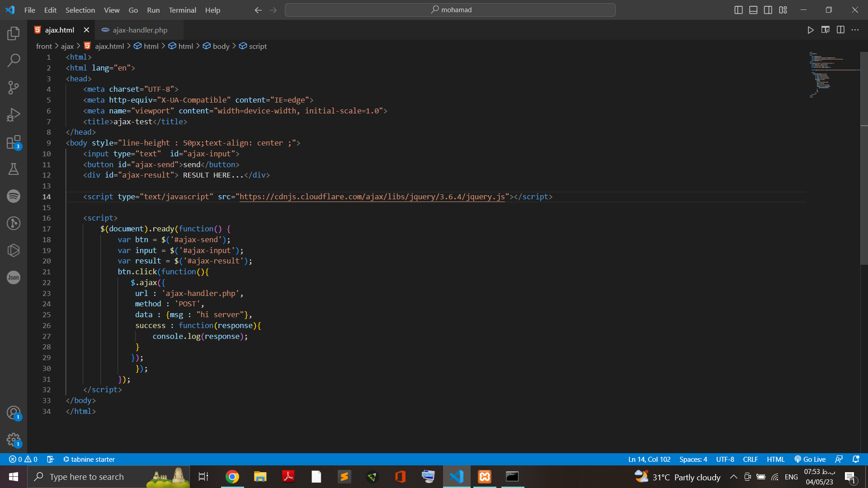Open Sublime Text from taskbar
Image resolution: width=868 pixels, height=488 pixels.
click(344, 477)
